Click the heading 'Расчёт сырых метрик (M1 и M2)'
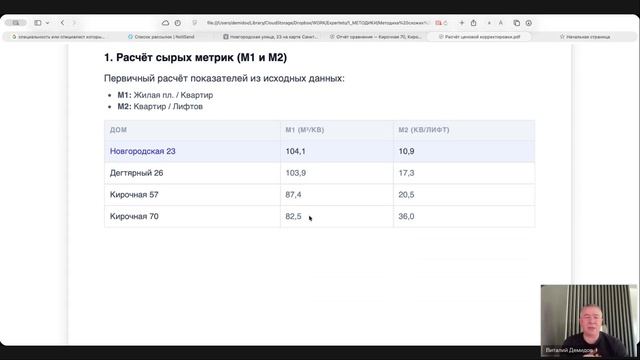The height and width of the screenshot is (360, 640). [x=196, y=58]
